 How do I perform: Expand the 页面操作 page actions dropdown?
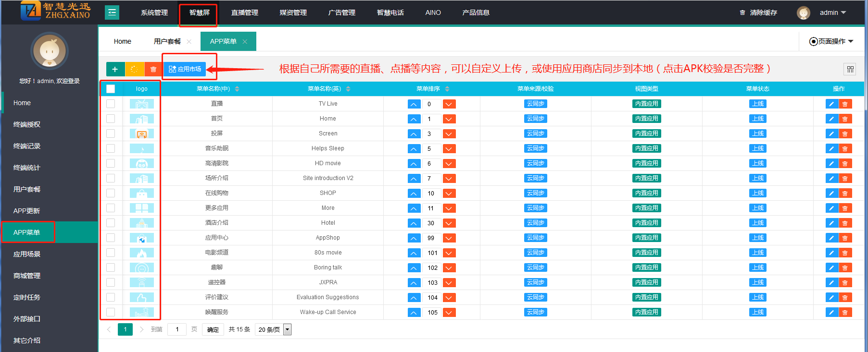(831, 41)
